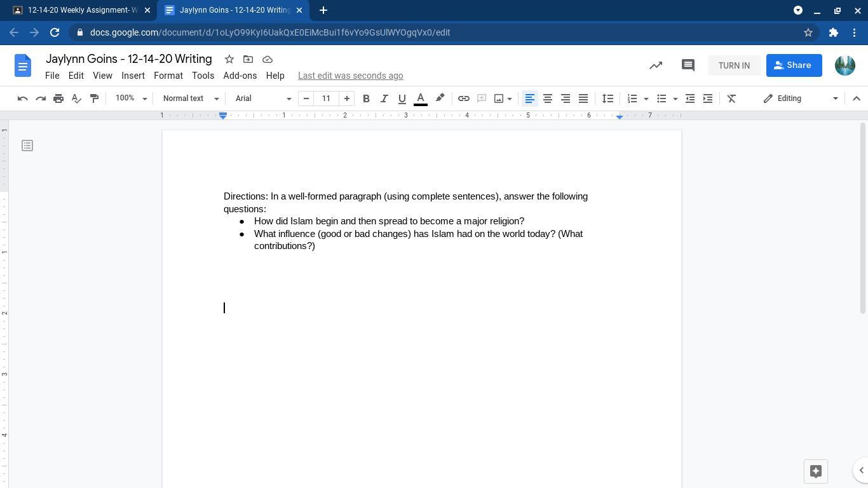868x488 pixels.
Task: Click the Redo arrow icon
Action: (41, 98)
